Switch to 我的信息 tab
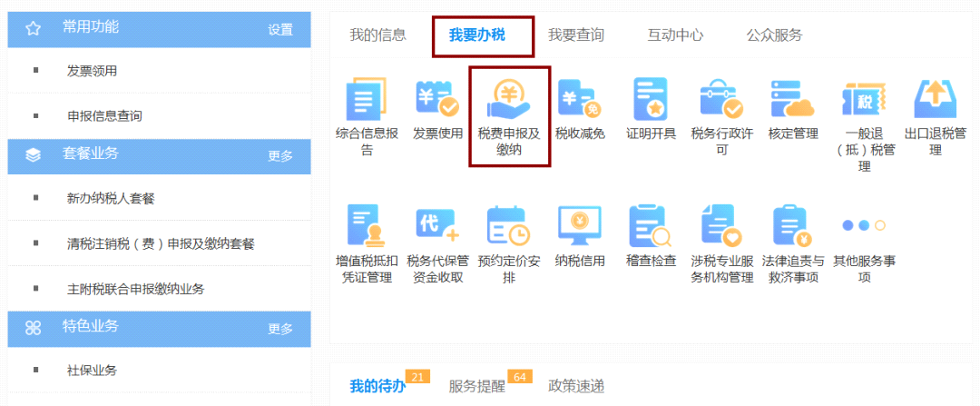The image size is (980, 406). (377, 35)
